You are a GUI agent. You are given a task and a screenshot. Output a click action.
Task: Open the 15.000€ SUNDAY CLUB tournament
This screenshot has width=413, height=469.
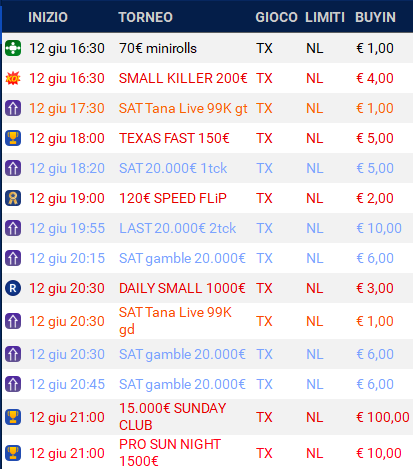point(173,417)
